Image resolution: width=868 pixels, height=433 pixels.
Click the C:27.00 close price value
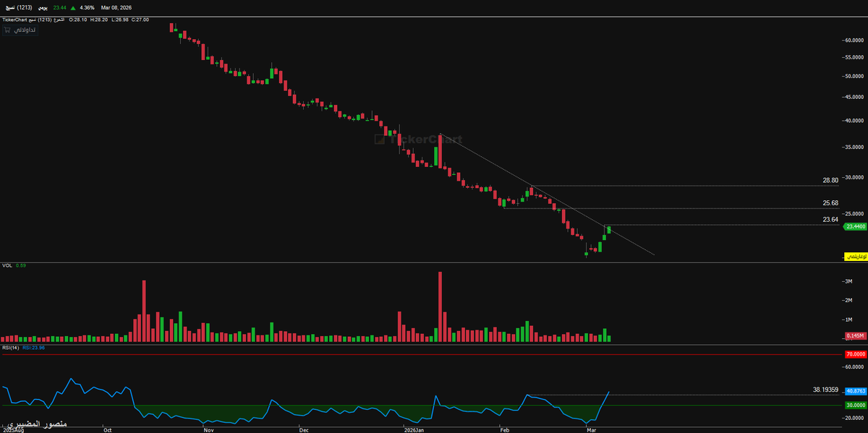140,20
